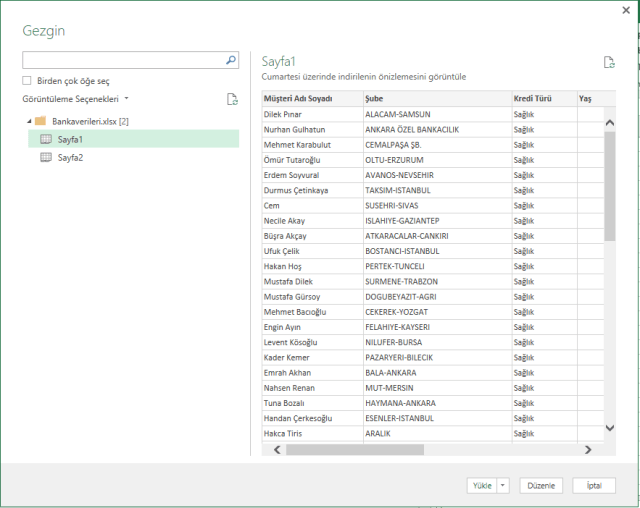Click the Yükle button
Screen dimensions: 640x508
pyautogui.click(x=482, y=486)
